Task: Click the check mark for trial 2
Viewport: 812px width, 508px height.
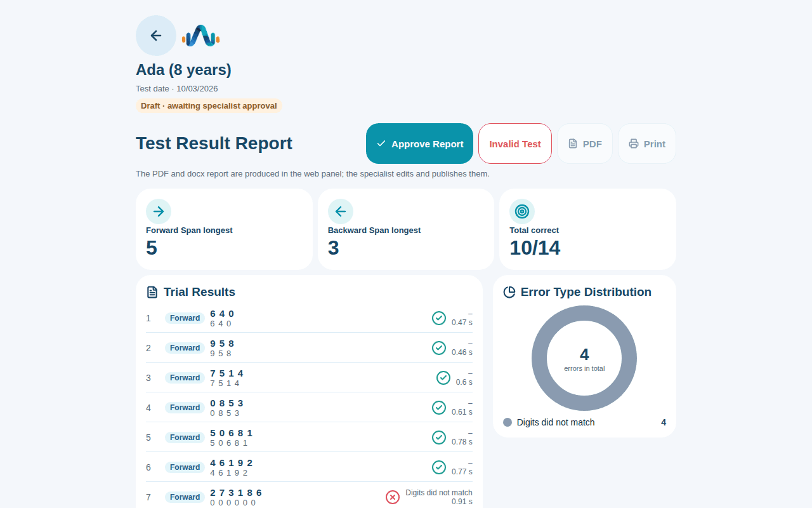Action: 439,348
